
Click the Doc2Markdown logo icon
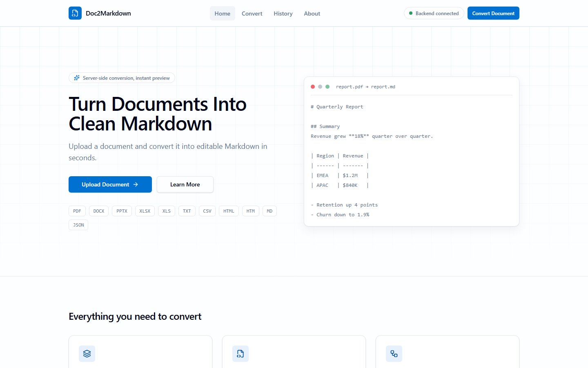75,13
